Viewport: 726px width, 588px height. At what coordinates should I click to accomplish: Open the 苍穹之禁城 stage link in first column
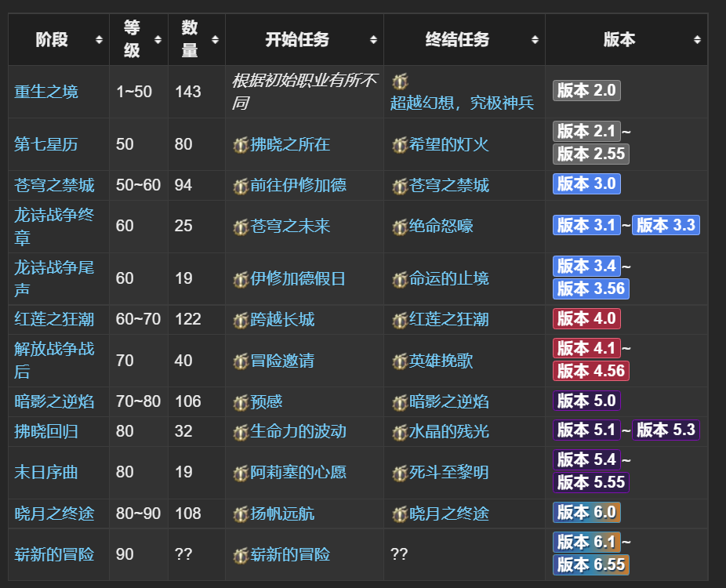pyautogui.click(x=54, y=185)
